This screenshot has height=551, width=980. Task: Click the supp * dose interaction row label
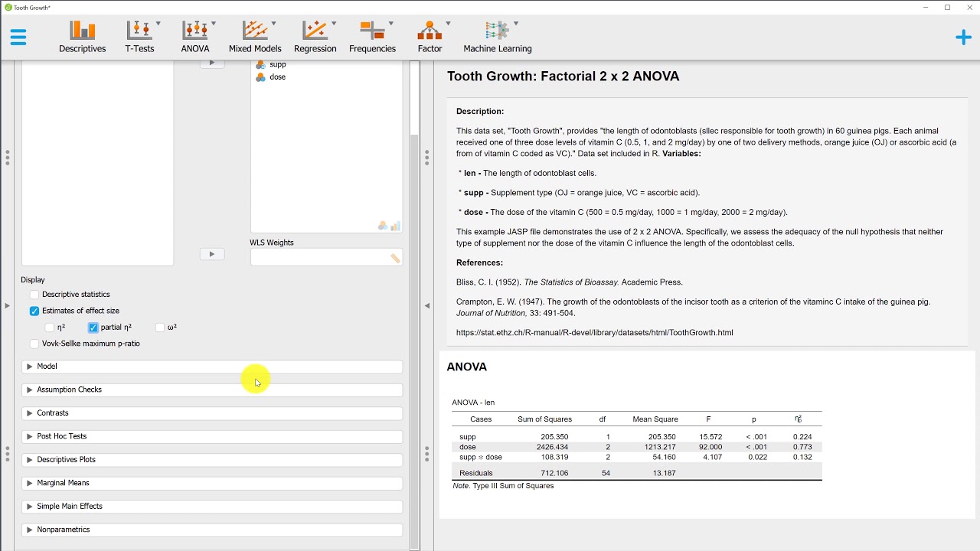pos(481,458)
